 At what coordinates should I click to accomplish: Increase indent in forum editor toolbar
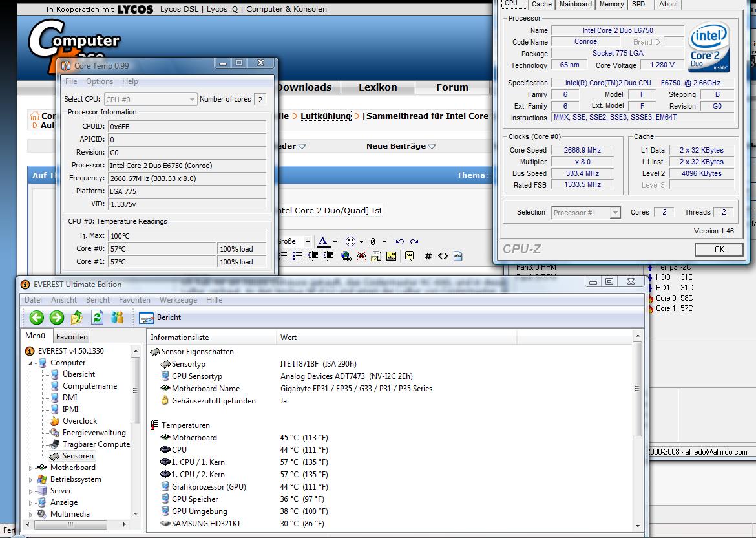coord(328,255)
